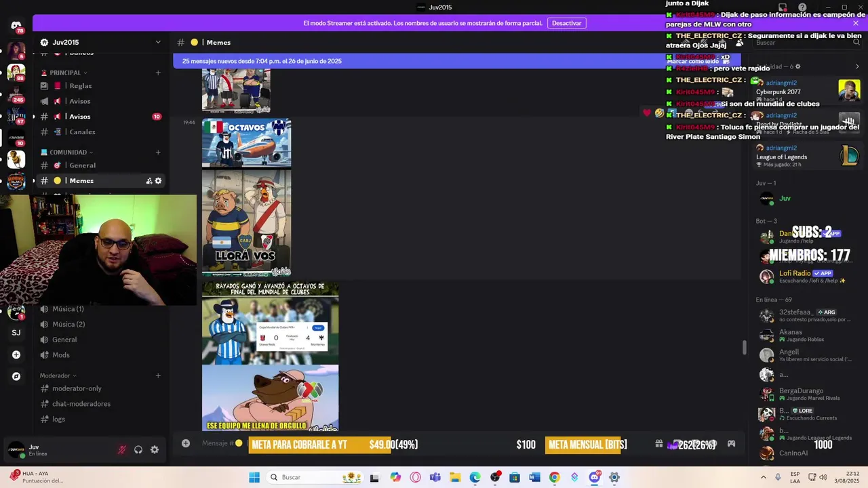
Task: Add a server with the plus icon
Action: point(16,354)
